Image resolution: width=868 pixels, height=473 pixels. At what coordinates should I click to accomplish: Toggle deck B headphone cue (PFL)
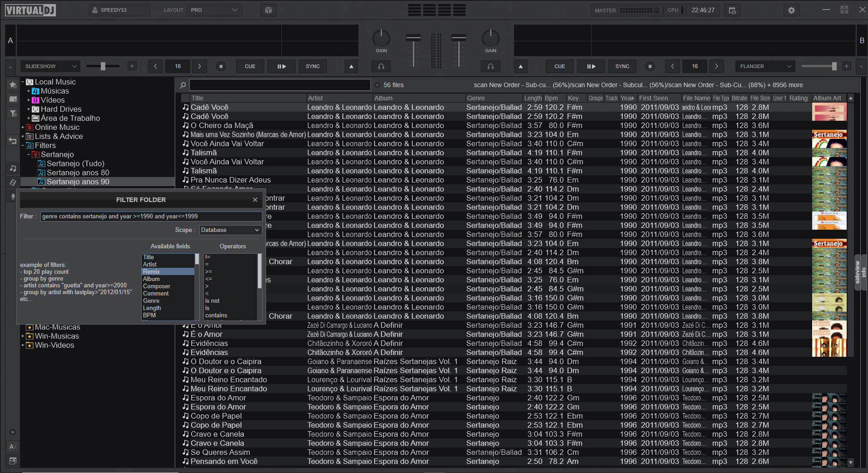pyautogui.click(x=491, y=66)
